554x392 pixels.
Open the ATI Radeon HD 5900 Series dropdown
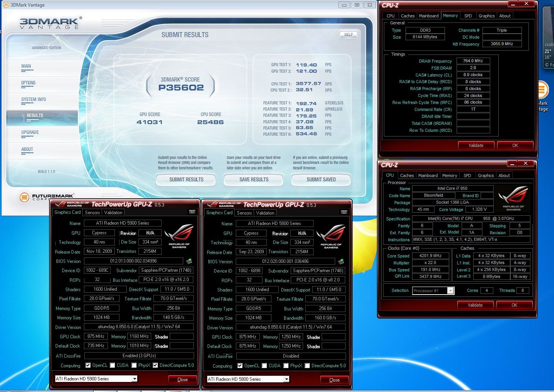tap(96, 379)
